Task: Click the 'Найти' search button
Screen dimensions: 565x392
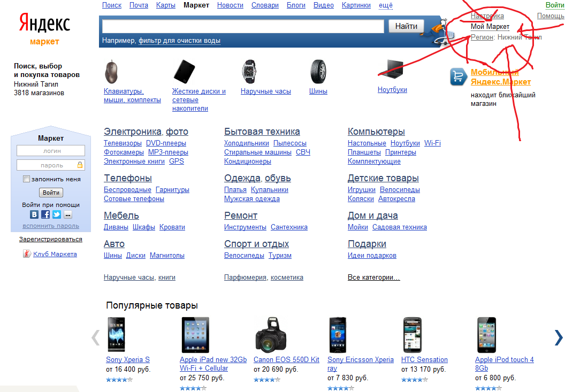Action: click(x=406, y=26)
